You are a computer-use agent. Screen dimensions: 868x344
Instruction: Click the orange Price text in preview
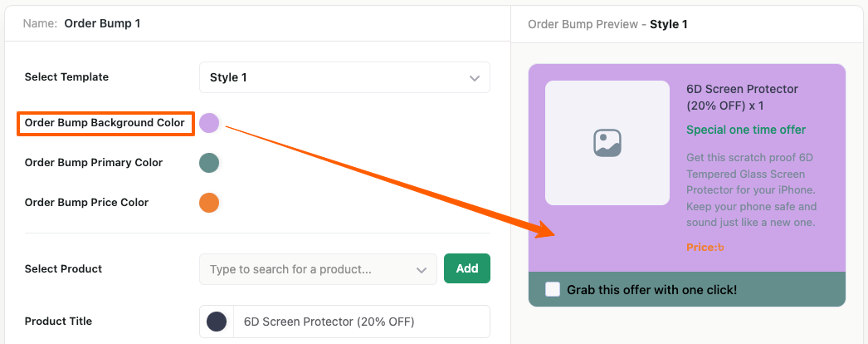[705, 247]
